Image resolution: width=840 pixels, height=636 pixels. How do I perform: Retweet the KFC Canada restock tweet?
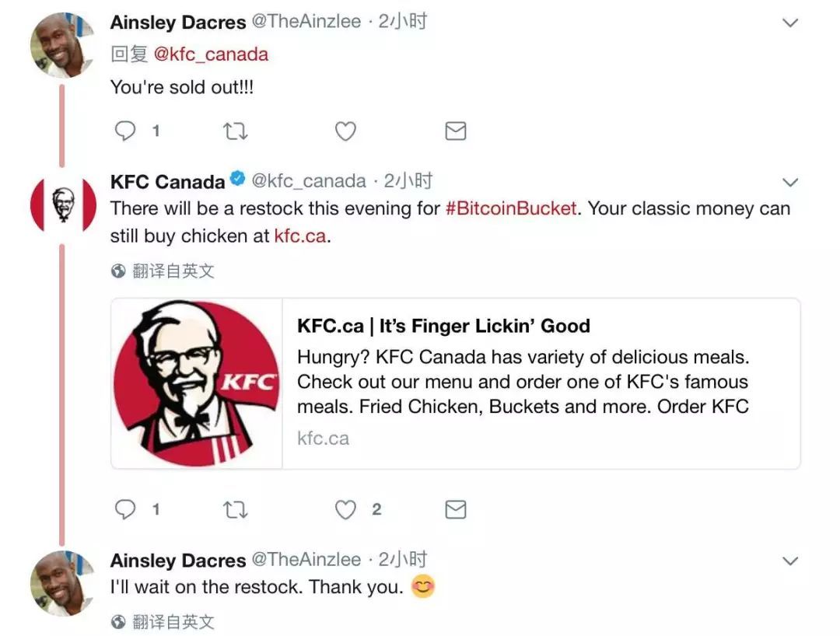click(235, 509)
